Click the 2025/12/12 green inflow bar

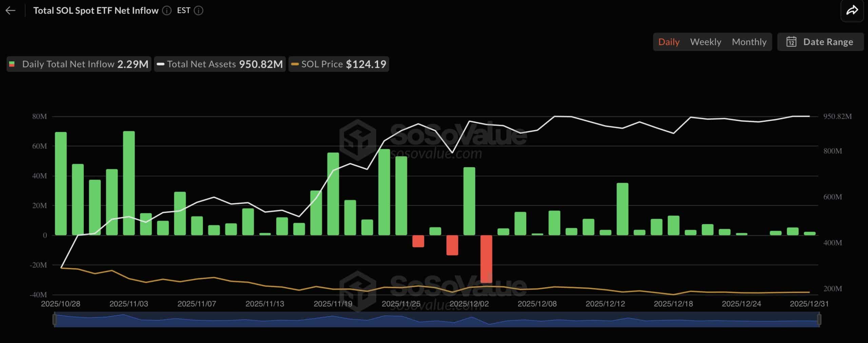pos(605,232)
